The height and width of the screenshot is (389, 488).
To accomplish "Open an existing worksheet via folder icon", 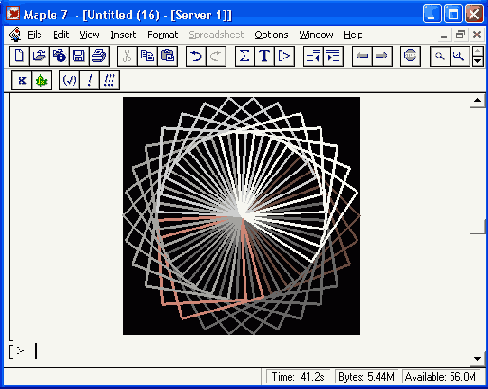I will (x=39, y=56).
